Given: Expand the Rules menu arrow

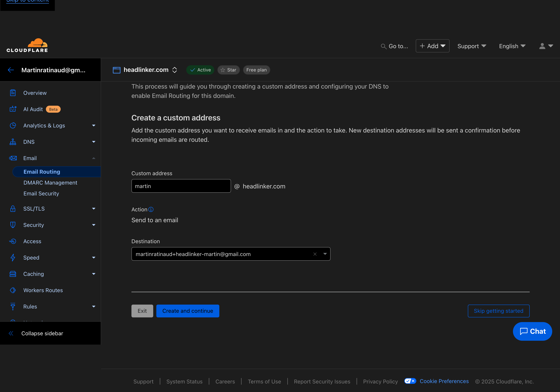Looking at the screenshot, I should click(94, 307).
